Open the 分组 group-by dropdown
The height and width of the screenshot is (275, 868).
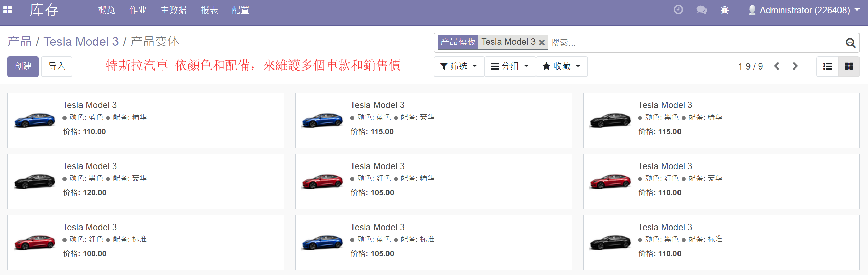(510, 66)
